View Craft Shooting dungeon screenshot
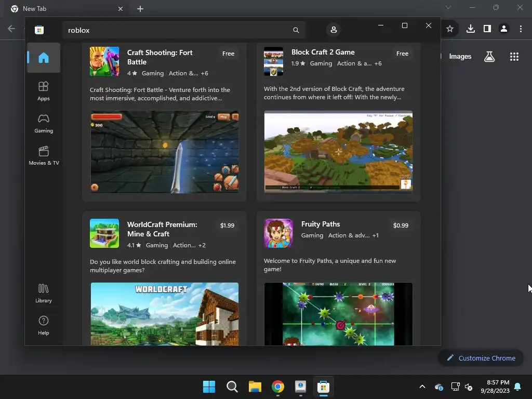Screen dimensions: 532x399 [165, 152]
